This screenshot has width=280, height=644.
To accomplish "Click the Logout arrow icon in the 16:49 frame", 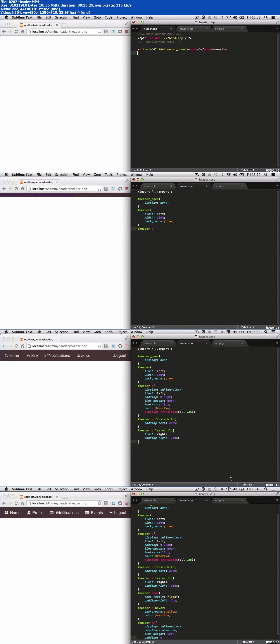I will coord(111,512).
